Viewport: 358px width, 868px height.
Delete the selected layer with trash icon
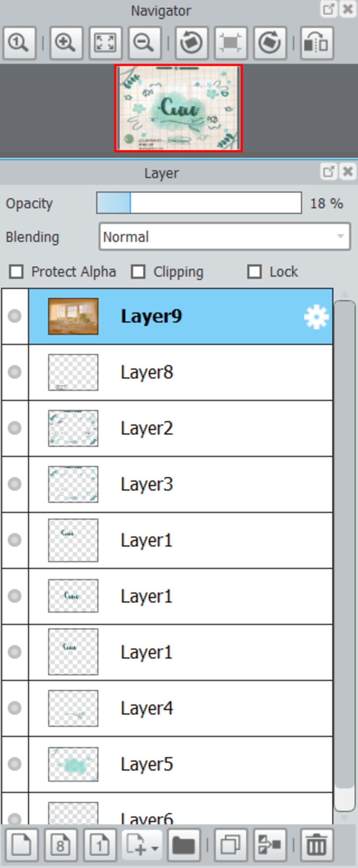point(317,845)
